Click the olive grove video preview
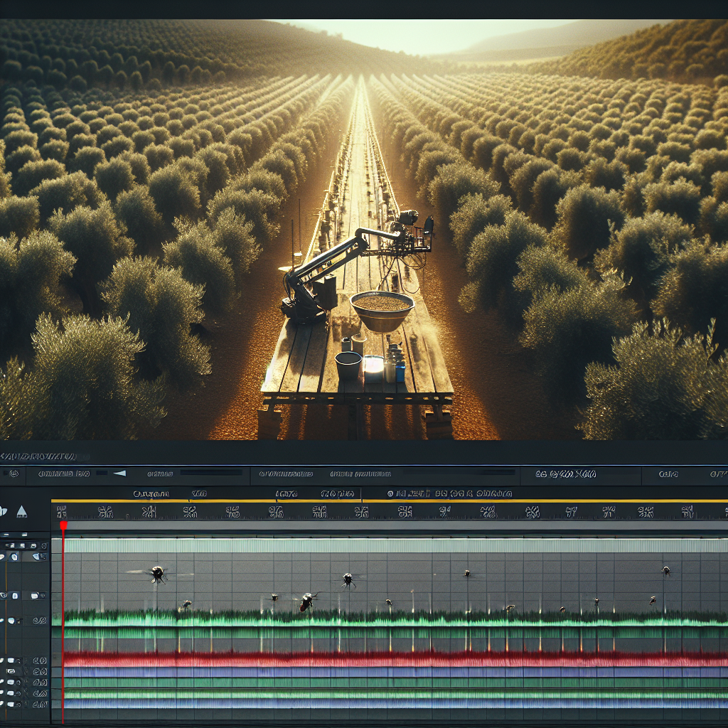The height and width of the screenshot is (728, 728). tap(364, 230)
